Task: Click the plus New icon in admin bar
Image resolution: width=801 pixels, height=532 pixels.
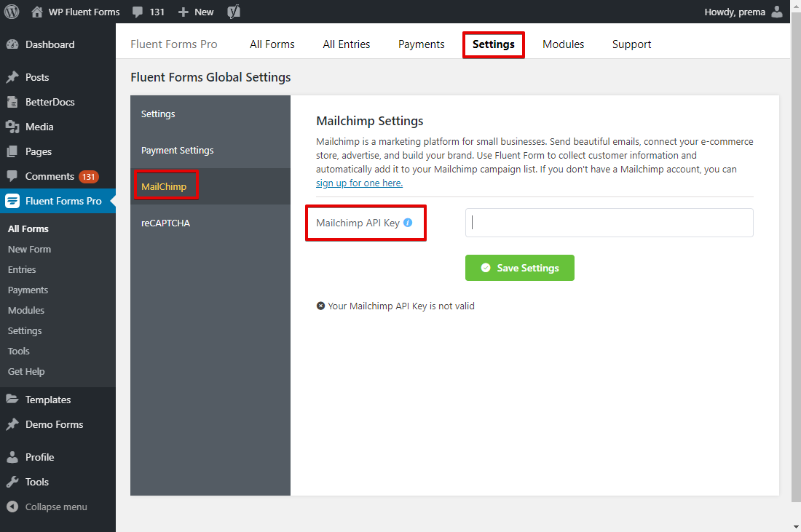Action: pos(184,12)
